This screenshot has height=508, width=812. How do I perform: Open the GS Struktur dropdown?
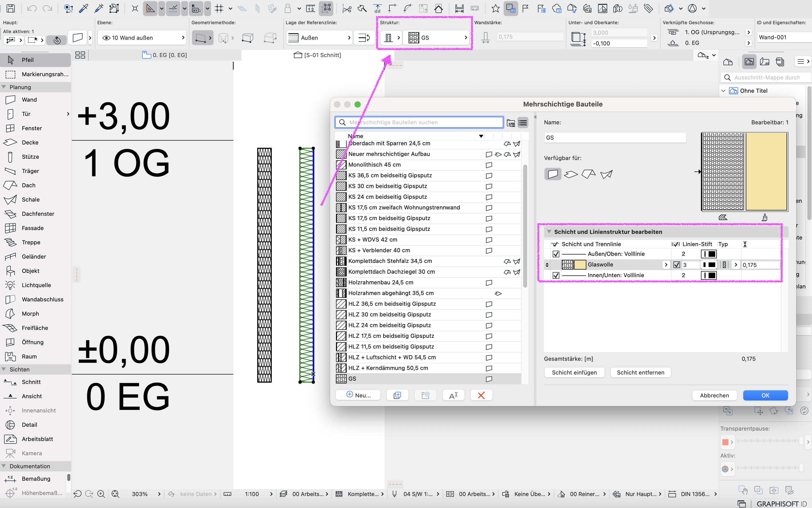tap(436, 38)
